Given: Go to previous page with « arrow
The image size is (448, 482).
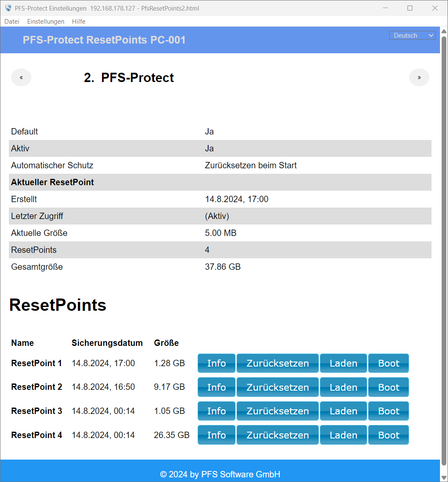Looking at the screenshot, I should (x=21, y=77).
